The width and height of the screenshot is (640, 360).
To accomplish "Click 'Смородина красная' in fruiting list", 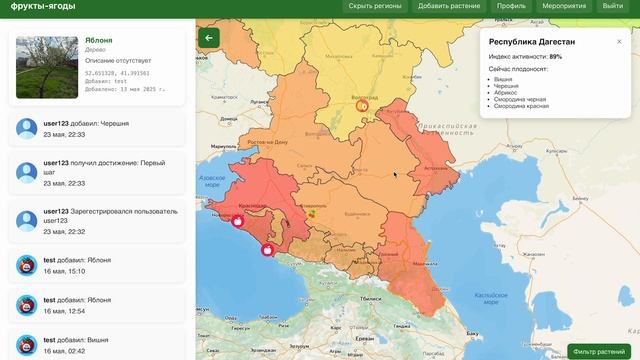I will point(521,106).
